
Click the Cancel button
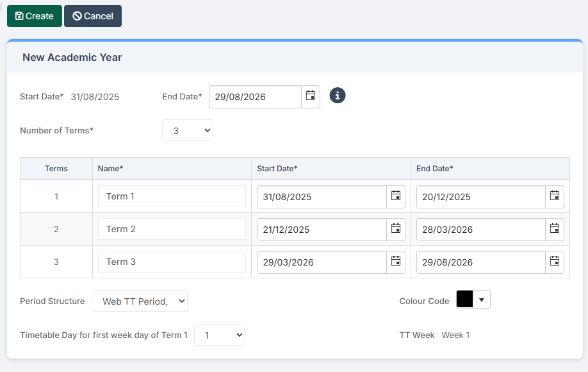[x=92, y=16]
